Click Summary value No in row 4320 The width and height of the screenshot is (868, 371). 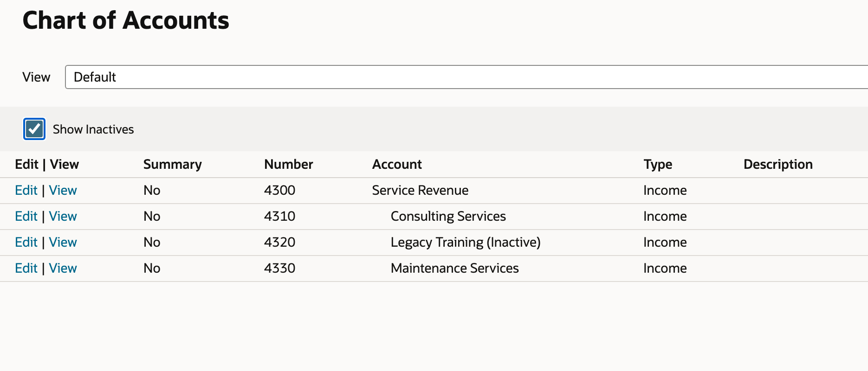[152, 242]
